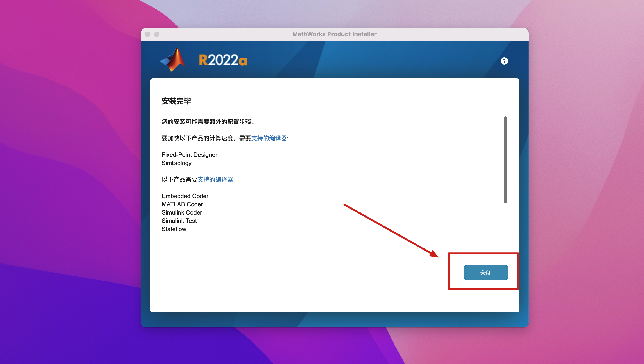Click the Stateflow entry

click(x=174, y=229)
